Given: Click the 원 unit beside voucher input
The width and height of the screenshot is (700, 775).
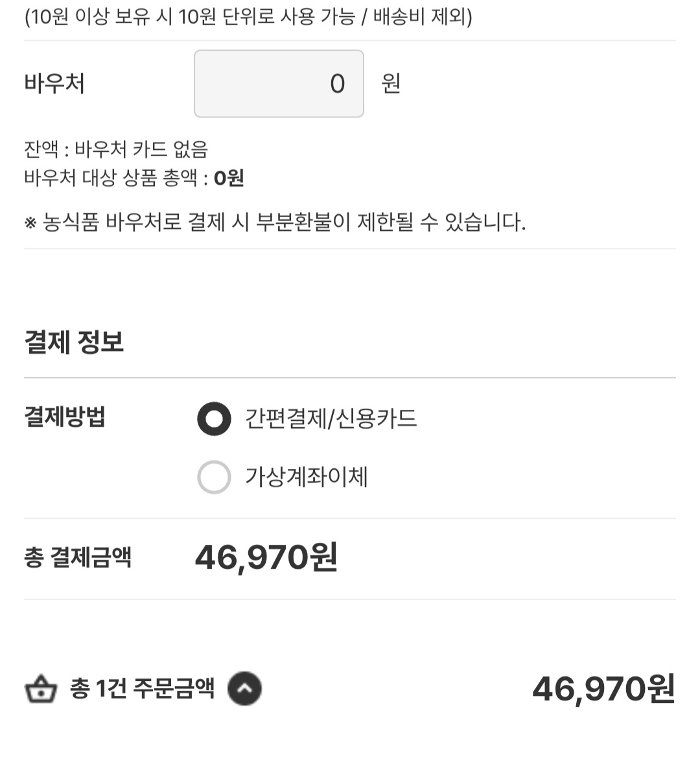Looking at the screenshot, I should tap(391, 84).
